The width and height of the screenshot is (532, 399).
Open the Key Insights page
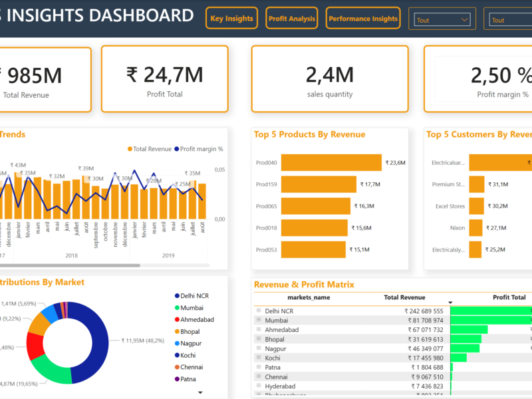(x=231, y=19)
